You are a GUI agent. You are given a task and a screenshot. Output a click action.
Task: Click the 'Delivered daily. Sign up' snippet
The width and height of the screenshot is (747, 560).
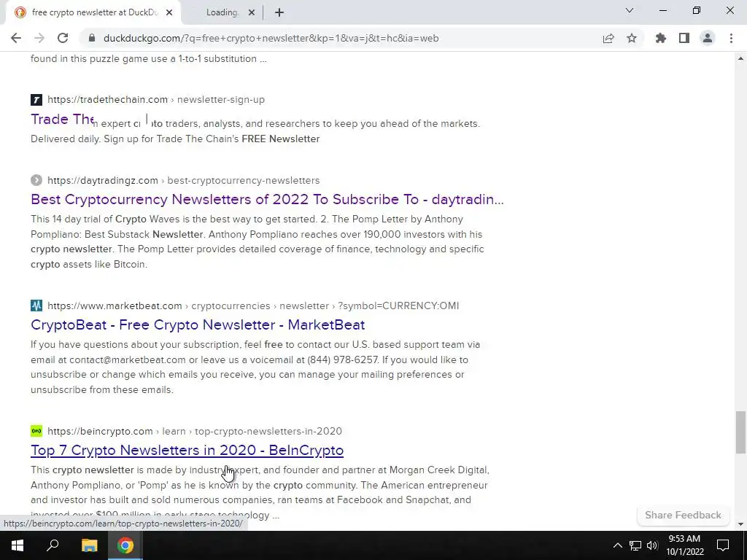pyautogui.click(x=175, y=139)
